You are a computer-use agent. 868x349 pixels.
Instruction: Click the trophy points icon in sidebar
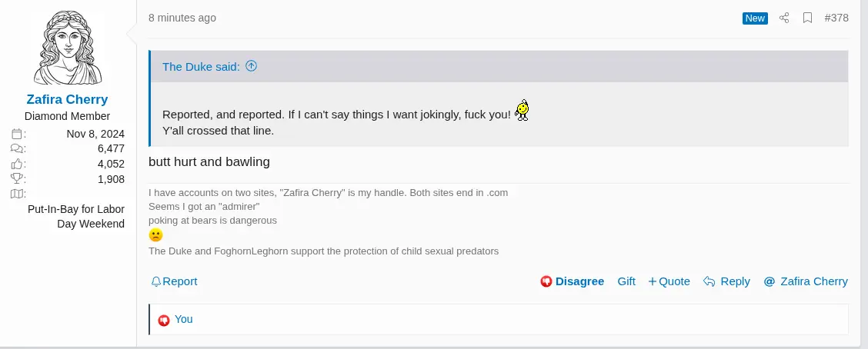(18, 178)
